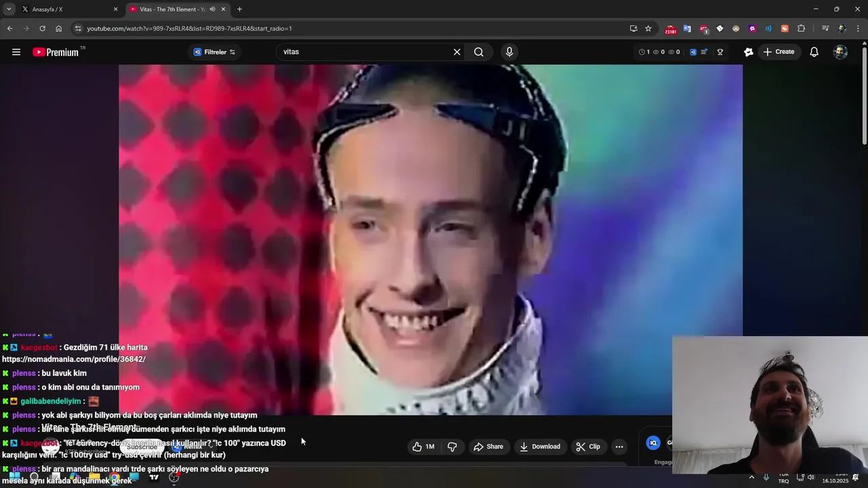Screen dimensions: 868x488
Task: Open network icon in system tray
Action: click(x=800, y=477)
